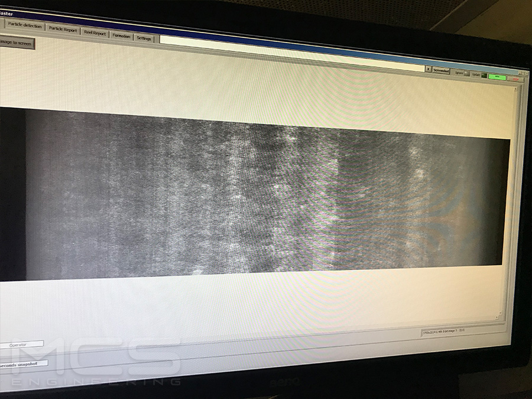
Task: Minimize the inspection software window
Action: (x=520, y=73)
